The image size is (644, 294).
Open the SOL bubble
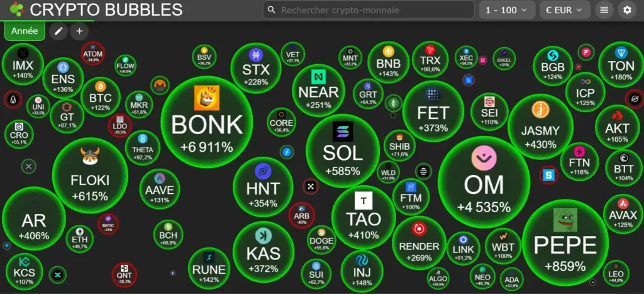coord(342,150)
